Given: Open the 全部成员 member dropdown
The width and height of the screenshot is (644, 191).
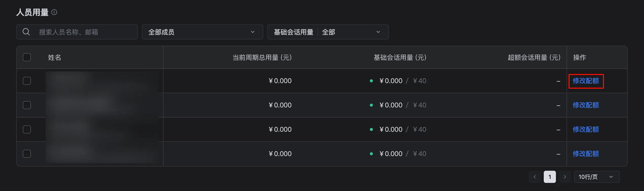Looking at the screenshot, I should 202,32.
